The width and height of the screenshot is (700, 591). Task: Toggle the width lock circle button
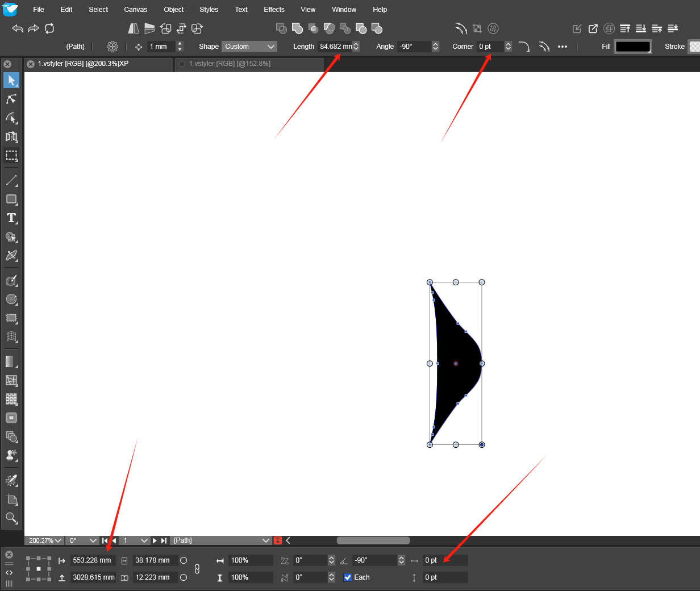pos(184,560)
